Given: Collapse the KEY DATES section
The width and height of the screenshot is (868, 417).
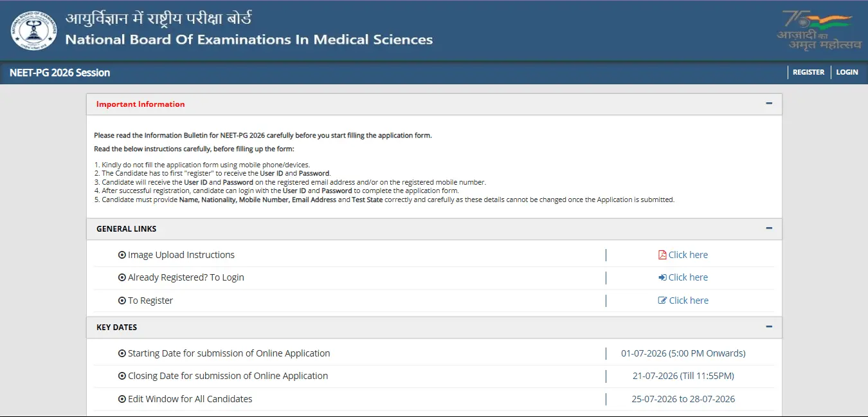Looking at the screenshot, I should [769, 327].
